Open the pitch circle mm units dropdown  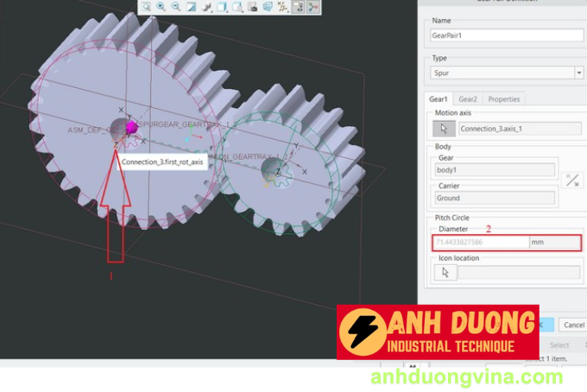point(556,243)
